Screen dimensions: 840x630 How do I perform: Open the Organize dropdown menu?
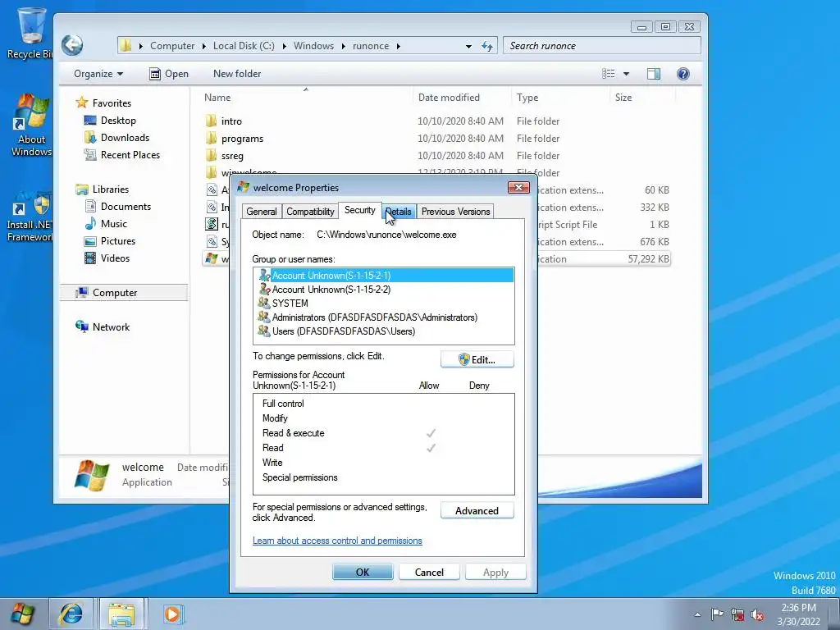click(98, 74)
